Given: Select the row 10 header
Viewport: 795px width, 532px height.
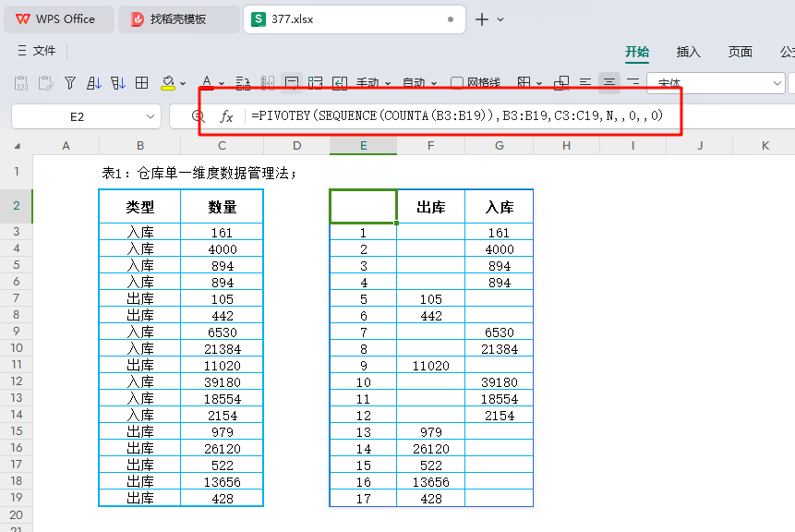Looking at the screenshot, I should coord(17,348).
